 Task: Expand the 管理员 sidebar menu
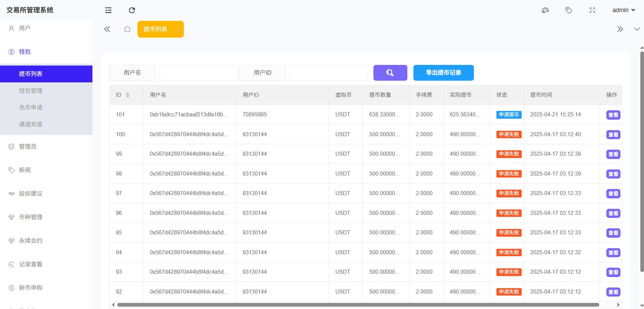click(x=28, y=147)
